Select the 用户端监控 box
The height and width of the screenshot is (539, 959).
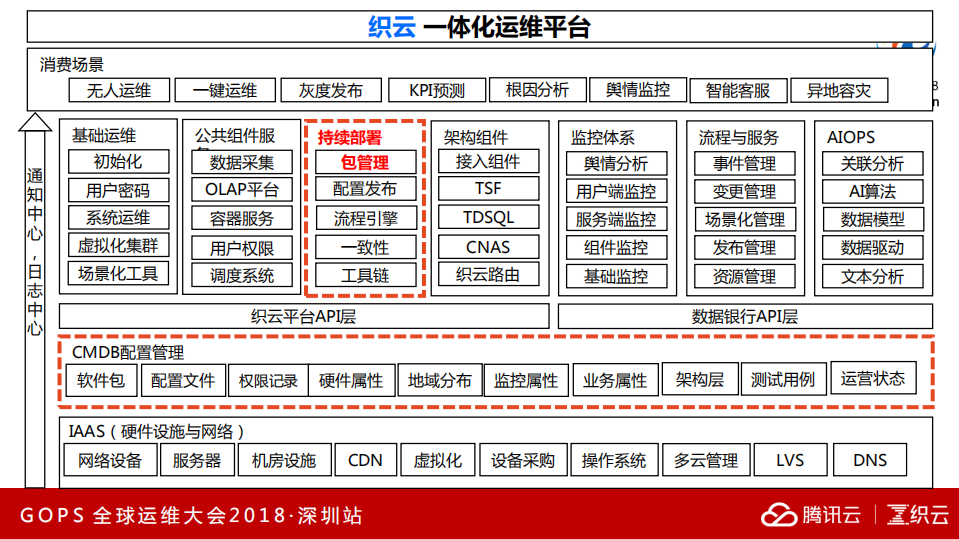pyautogui.click(x=616, y=191)
